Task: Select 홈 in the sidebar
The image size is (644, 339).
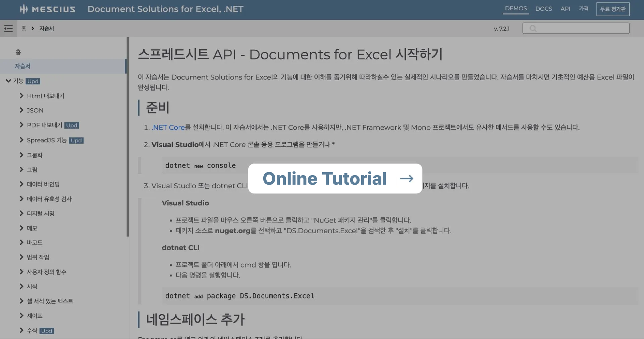Action: 18,52
